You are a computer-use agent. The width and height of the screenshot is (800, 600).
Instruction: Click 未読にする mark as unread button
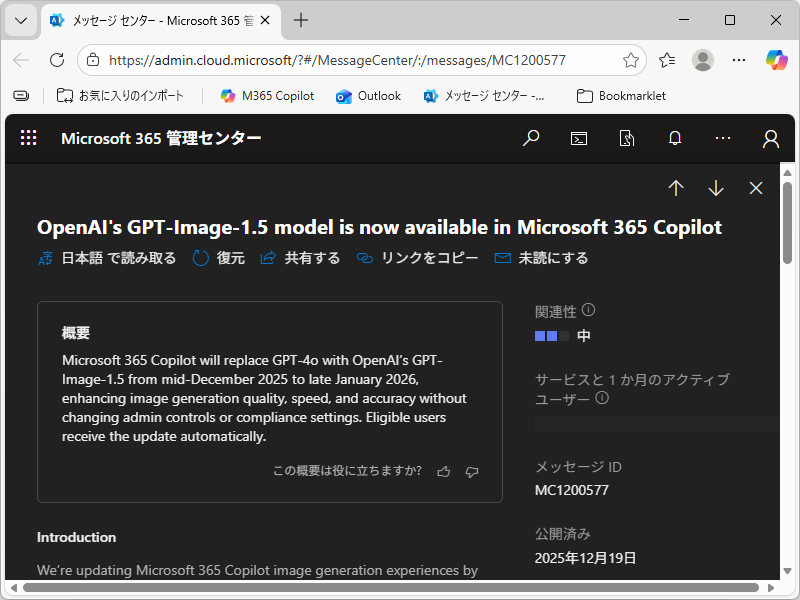(541, 258)
